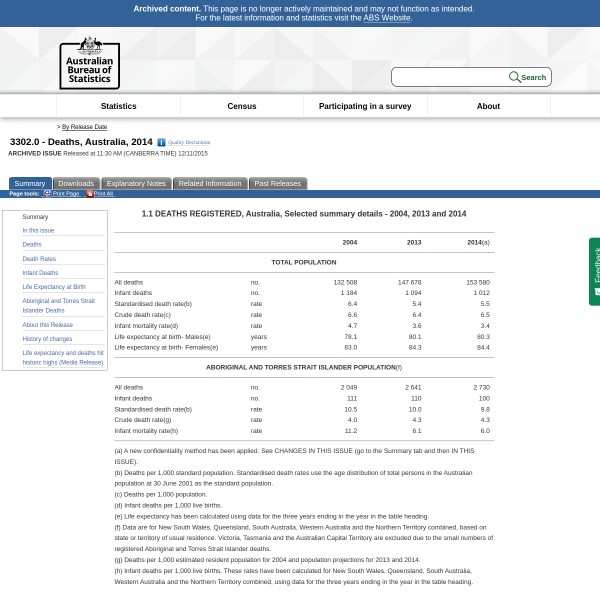Click the Print All icon
Viewport: 600px width, 600px height.
[x=90, y=193]
